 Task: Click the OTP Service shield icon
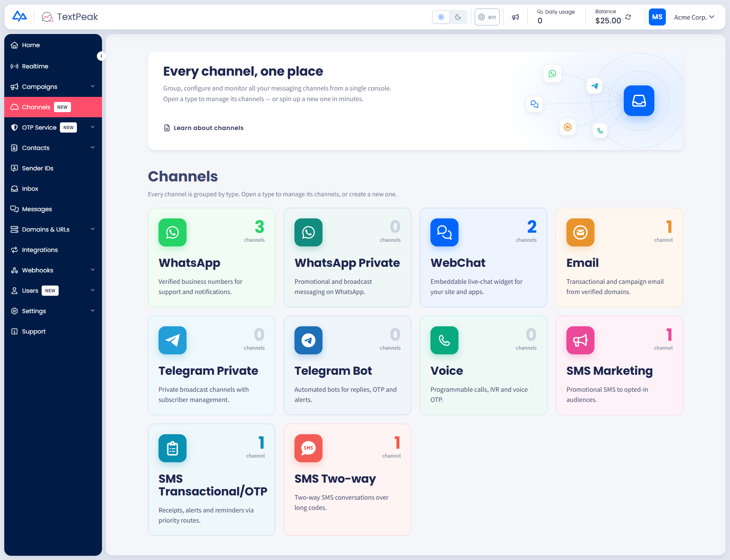pyautogui.click(x=14, y=127)
